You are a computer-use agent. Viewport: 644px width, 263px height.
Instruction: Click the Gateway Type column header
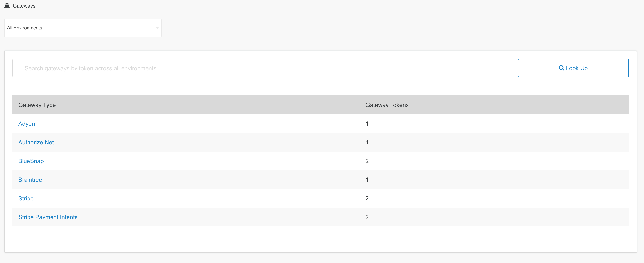[37, 105]
